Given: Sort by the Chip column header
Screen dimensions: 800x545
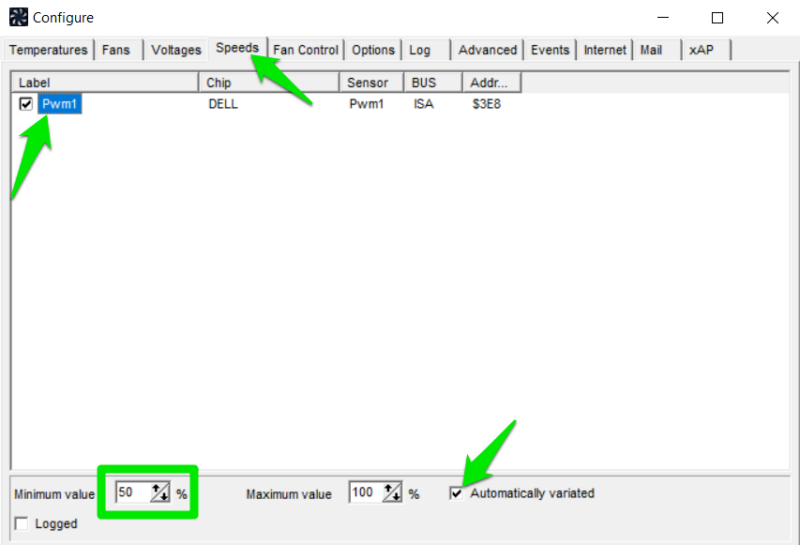Looking at the screenshot, I should (269, 82).
